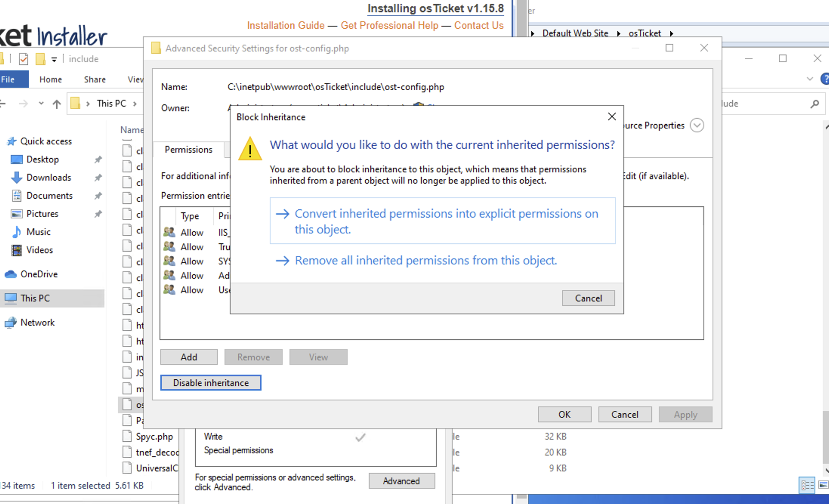Open recent locations dropdown arrow in Explorer
The height and width of the screenshot is (504, 829).
(x=41, y=104)
